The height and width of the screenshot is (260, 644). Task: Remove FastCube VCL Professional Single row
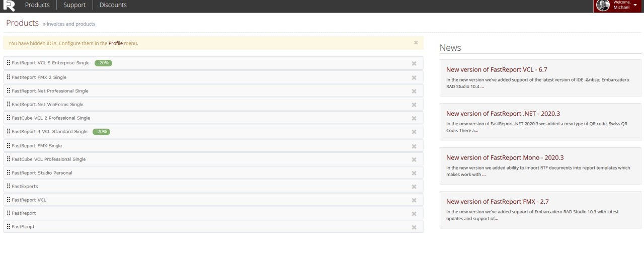(414, 160)
